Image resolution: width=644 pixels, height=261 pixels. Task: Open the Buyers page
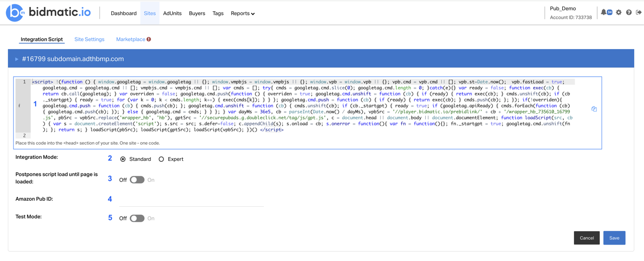tap(197, 14)
